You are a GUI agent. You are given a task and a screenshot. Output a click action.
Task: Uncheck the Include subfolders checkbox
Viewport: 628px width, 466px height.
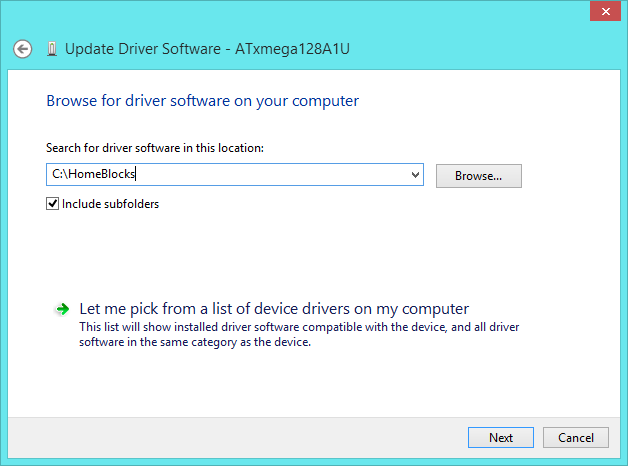(53, 204)
